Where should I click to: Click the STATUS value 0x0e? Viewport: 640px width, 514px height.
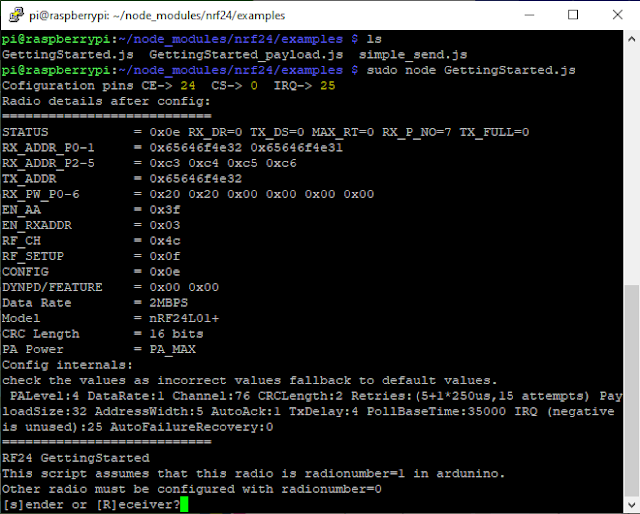coord(164,132)
